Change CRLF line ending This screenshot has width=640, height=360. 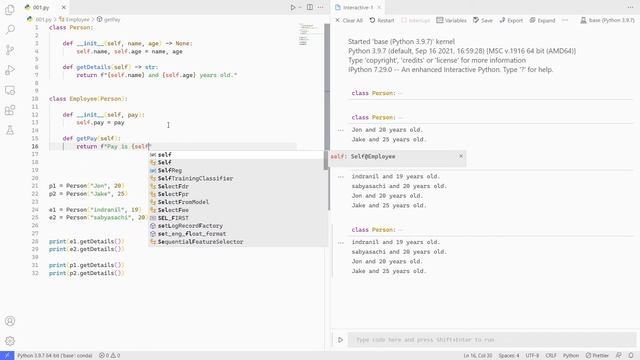(551, 356)
